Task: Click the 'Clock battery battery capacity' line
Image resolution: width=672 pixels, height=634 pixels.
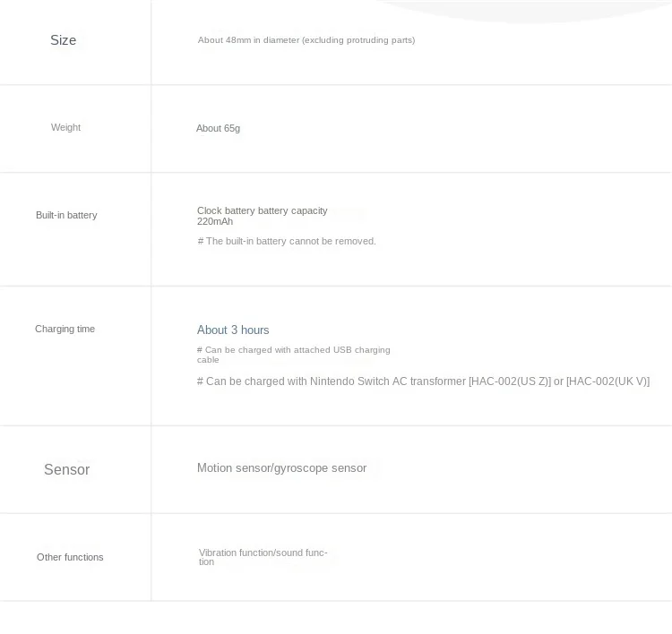Action: [263, 210]
